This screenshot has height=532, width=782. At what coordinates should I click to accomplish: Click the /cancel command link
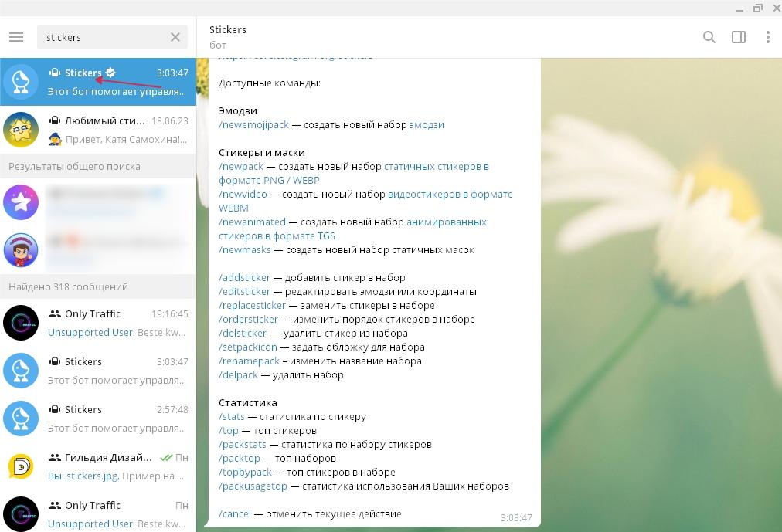pyautogui.click(x=235, y=513)
